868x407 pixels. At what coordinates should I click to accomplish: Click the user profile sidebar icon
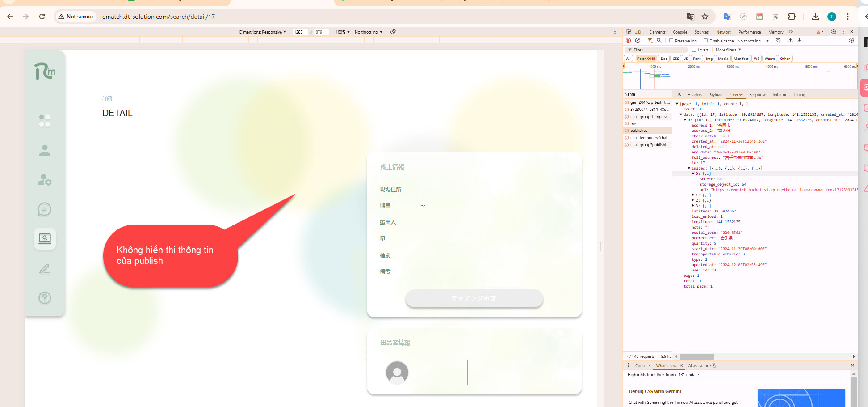click(45, 150)
